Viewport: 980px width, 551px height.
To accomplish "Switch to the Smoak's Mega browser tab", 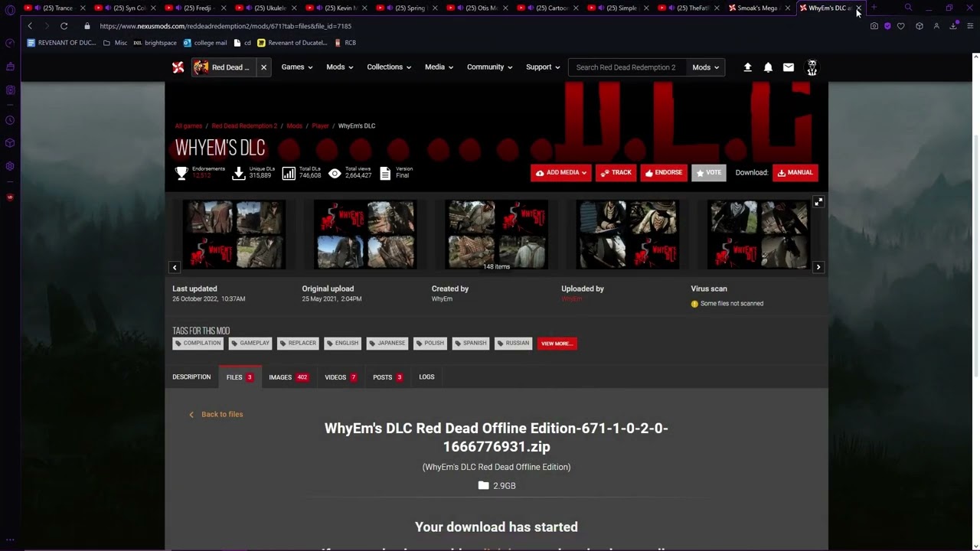I will point(758,8).
